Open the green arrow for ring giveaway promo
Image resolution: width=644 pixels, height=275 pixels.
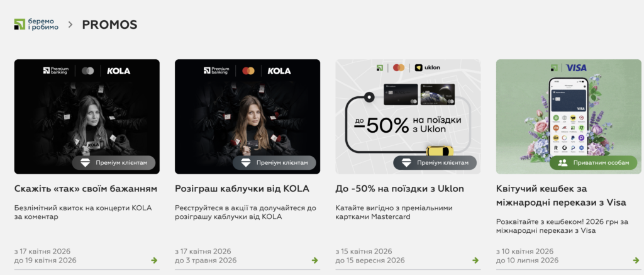point(314,260)
